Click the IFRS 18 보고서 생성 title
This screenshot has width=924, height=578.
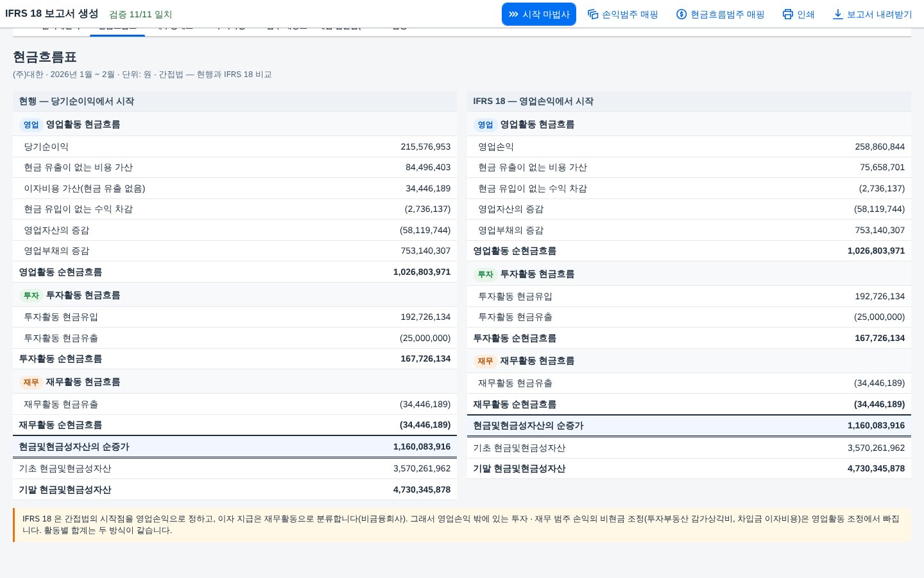52,13
